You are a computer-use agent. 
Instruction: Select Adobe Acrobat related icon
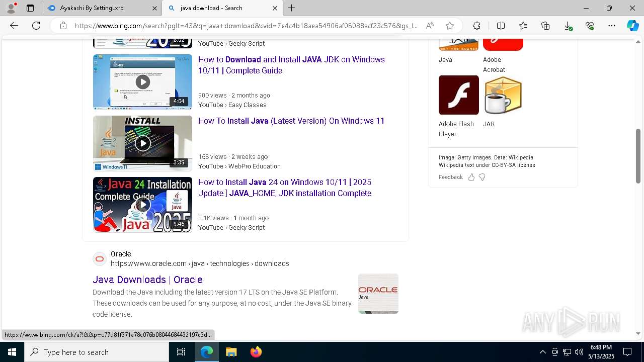pyautogui.click(x=503, y=44)
